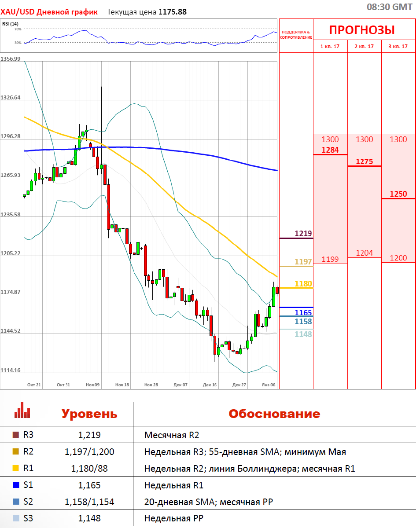
Task: Click the red bar chart icon in table header
Action: click(22, 410)
